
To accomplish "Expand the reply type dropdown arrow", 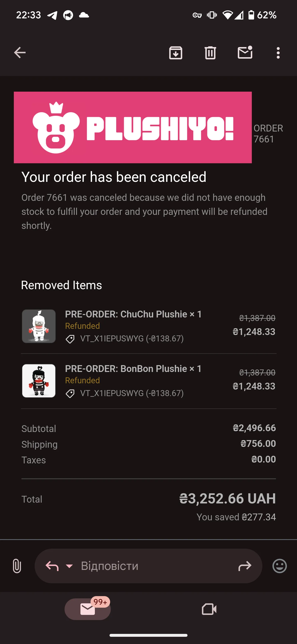I will tap(69, 566).
